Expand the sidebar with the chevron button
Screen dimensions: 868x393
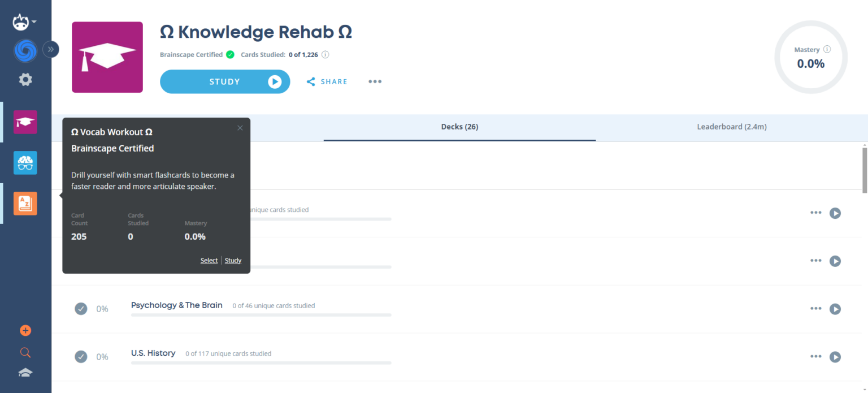coord(51,49)
